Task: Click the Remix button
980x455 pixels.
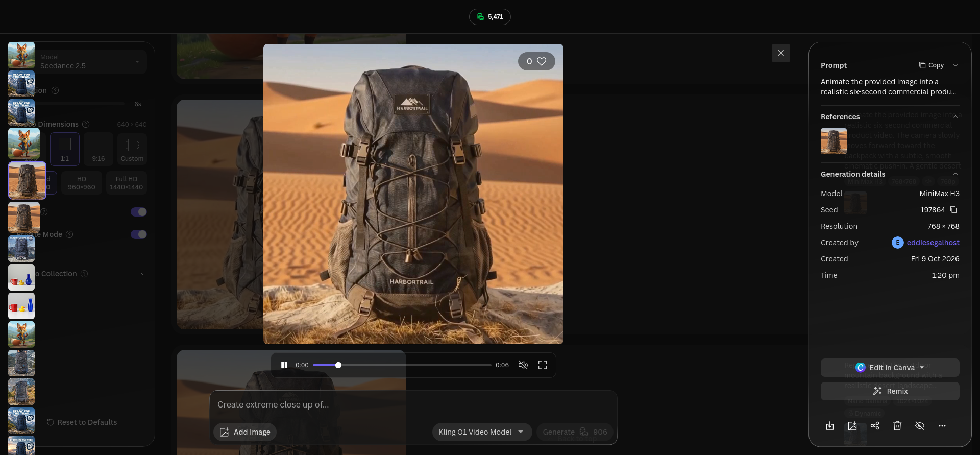Action: coord(890,391)
